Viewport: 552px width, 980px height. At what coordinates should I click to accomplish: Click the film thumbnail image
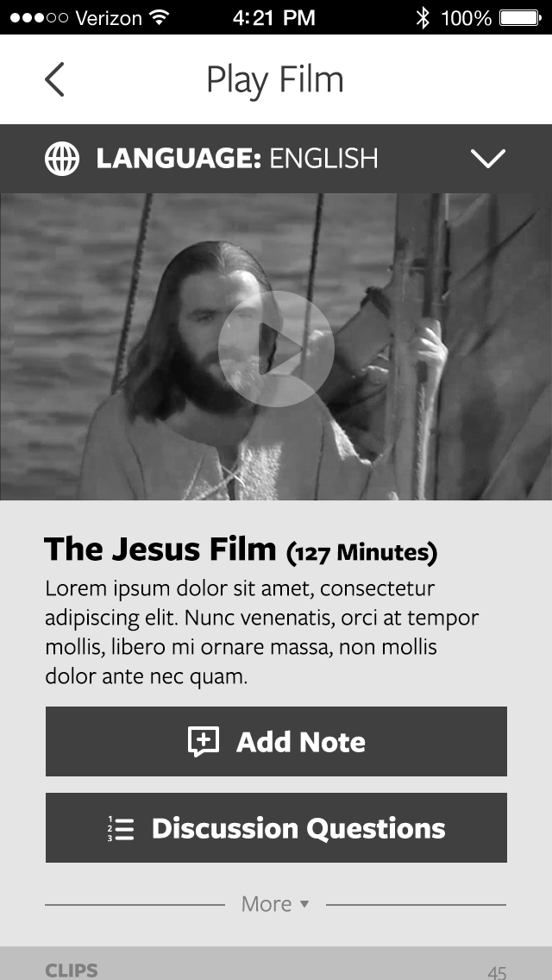click(x=276, y=347)
